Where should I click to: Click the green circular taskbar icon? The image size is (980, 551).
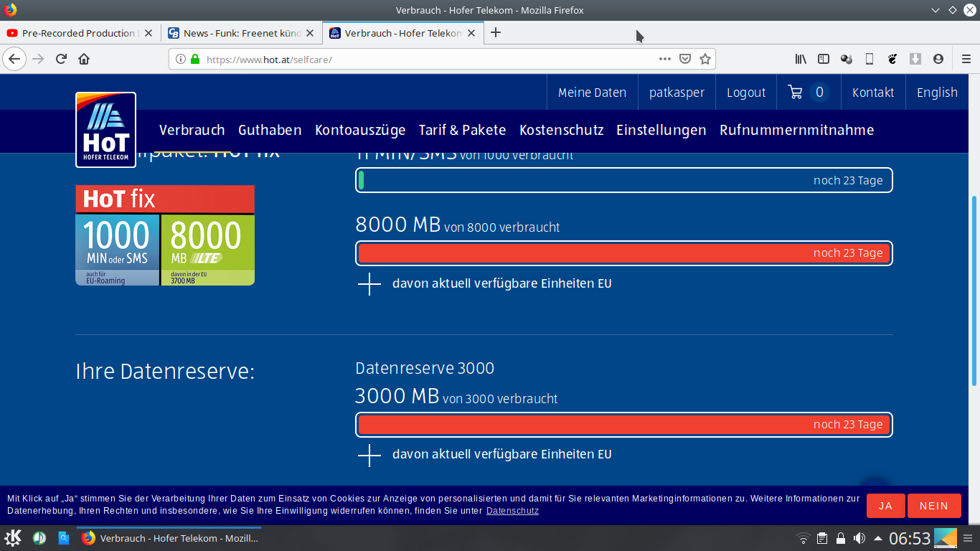(x=39, y=538)
